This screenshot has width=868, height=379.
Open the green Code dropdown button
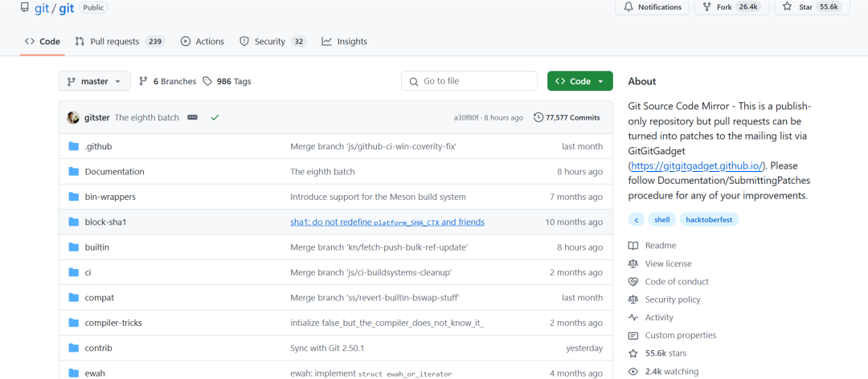coord(579,81)
